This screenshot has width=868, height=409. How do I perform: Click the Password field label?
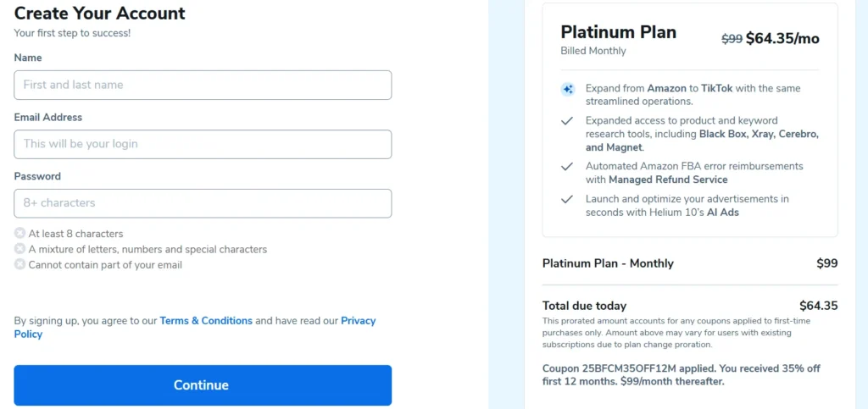point(37,176)
